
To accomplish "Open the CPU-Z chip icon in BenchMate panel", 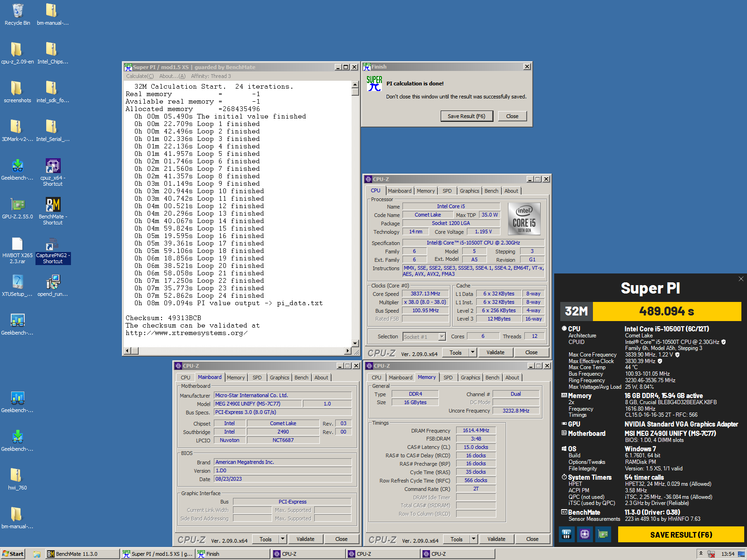I will pyautogui.click(x=585, y=534).
